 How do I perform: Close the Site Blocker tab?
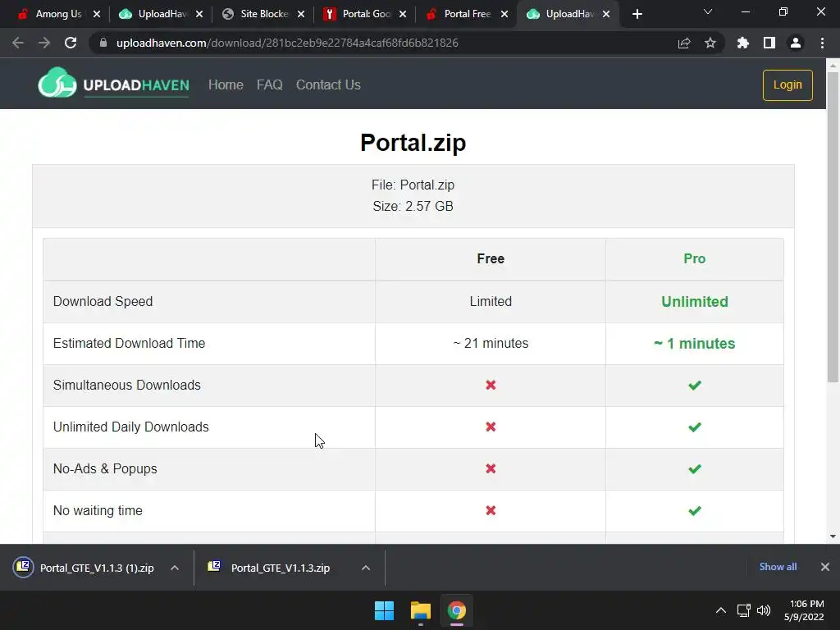tap(301, 14)
